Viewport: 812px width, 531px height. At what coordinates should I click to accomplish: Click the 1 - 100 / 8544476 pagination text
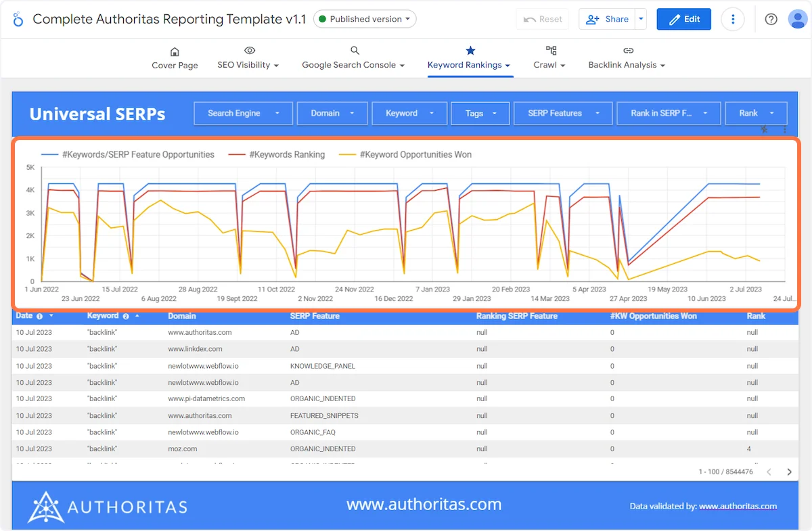point(726,472)
